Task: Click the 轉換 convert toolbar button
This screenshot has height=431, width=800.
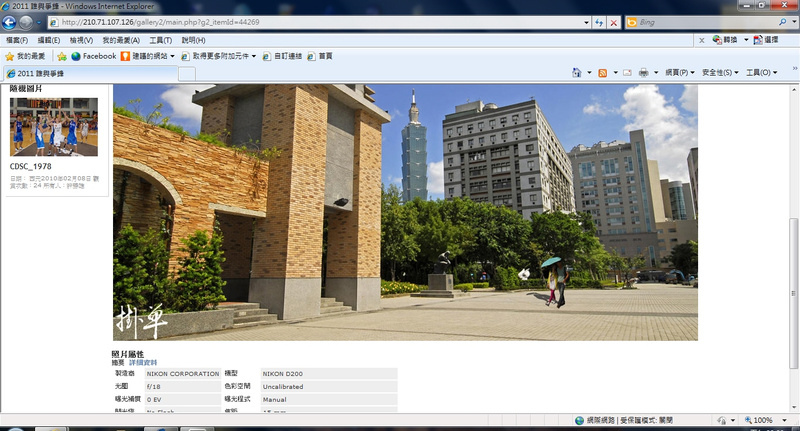Action: click(724, 39)
